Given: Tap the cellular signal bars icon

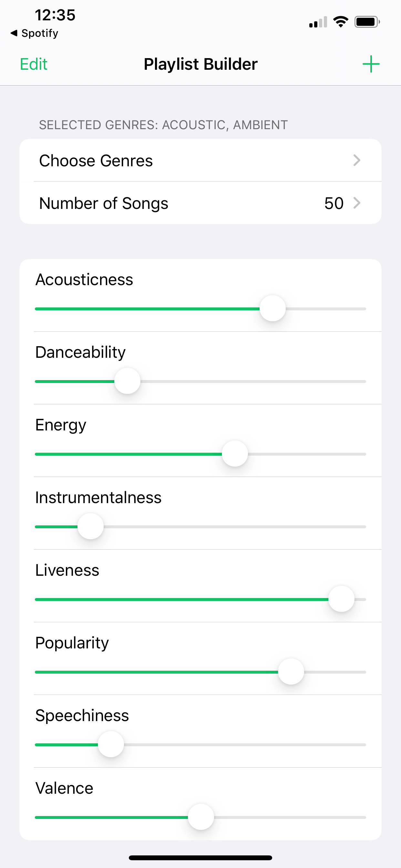Looking at the screenshot, I should (x=318, y=22).
